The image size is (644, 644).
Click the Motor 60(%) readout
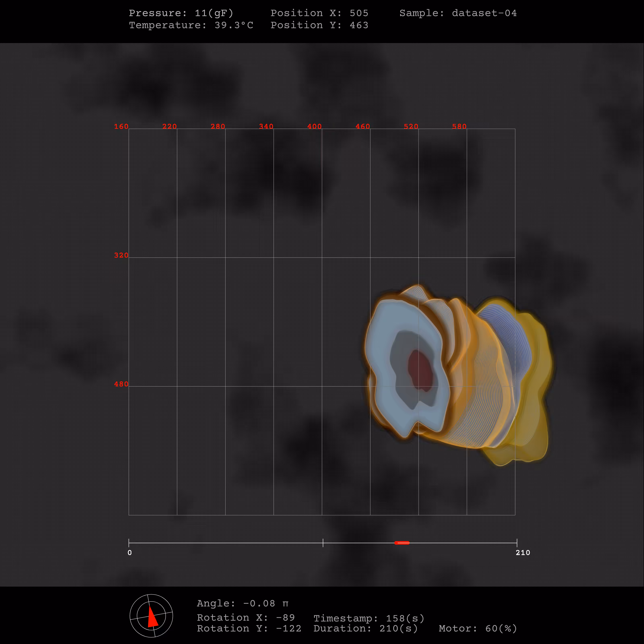click(x=478, y=628)
